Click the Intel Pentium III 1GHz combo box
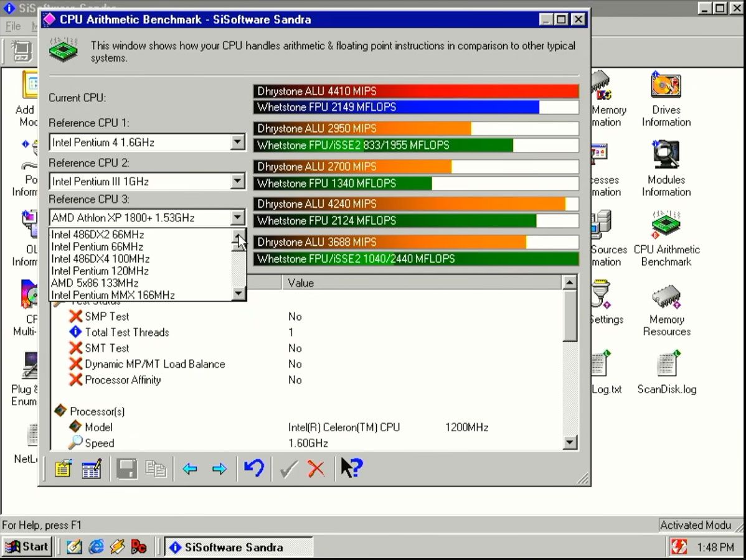Viewport: 746px width, 560px height. click(147, 181)
